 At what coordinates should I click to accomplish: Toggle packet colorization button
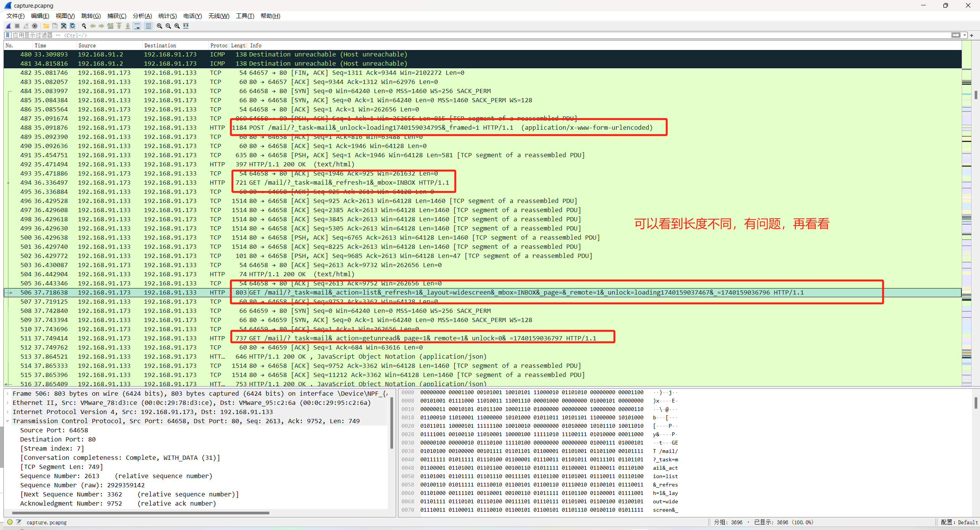(x=148, y=26)
